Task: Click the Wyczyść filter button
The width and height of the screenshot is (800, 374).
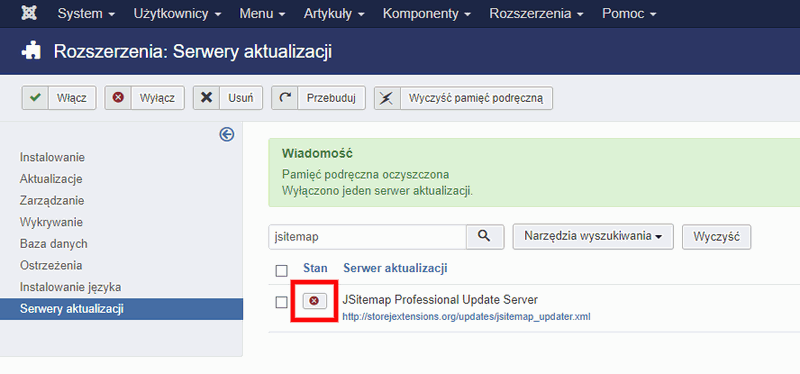Action: tap(716, 237)
